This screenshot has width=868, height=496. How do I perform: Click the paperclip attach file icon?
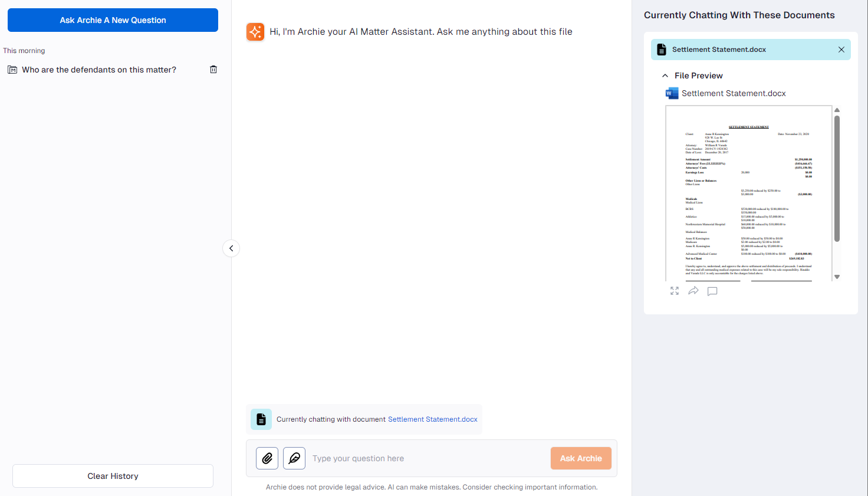pos(267,458)
